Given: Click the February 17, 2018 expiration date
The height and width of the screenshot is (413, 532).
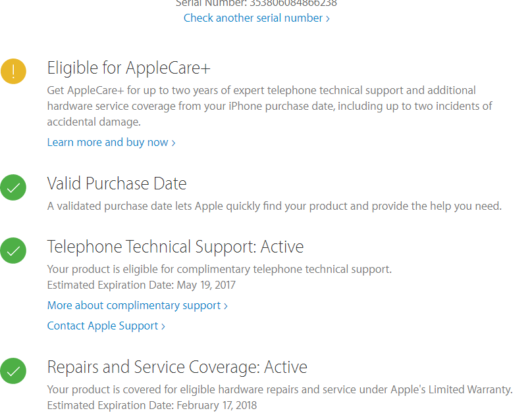Looking at the screenshot, I should 217,405.
